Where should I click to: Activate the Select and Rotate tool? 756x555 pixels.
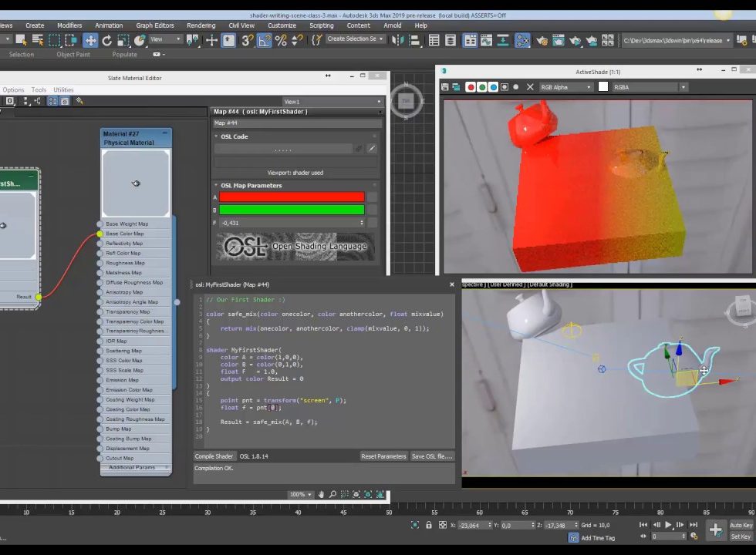[107, 40]
